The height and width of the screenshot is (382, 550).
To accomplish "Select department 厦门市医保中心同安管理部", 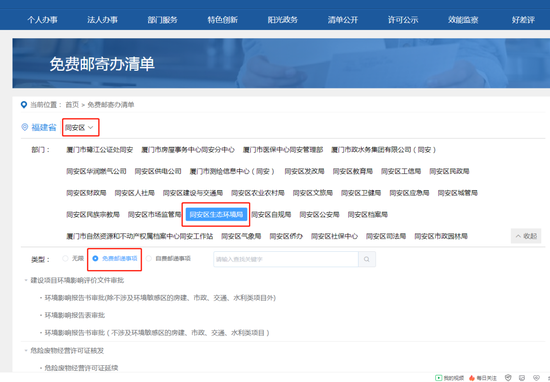I will tap(283, 149).
